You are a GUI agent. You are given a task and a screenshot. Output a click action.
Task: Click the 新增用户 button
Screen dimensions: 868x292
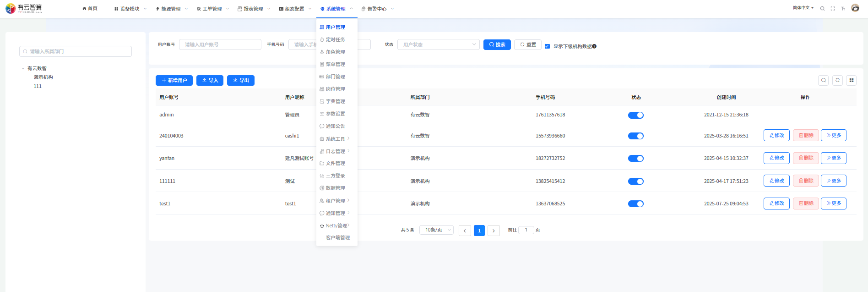click(x=174, y=81)
